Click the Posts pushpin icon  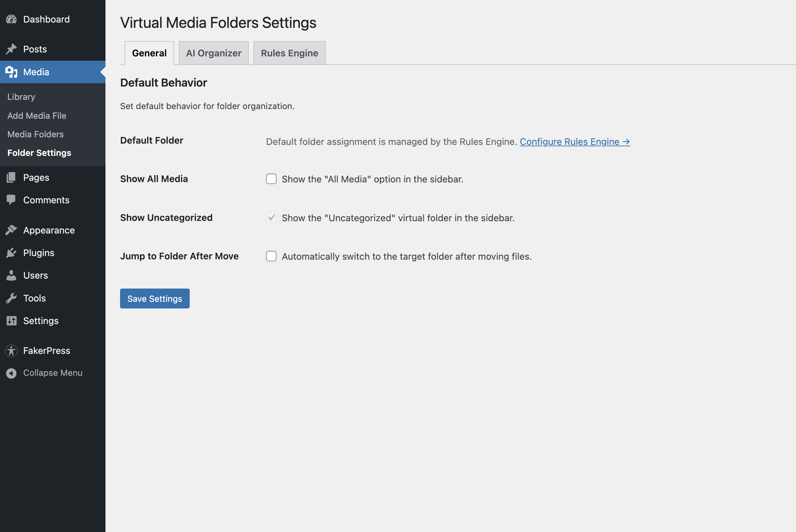[x=11, y=49]
